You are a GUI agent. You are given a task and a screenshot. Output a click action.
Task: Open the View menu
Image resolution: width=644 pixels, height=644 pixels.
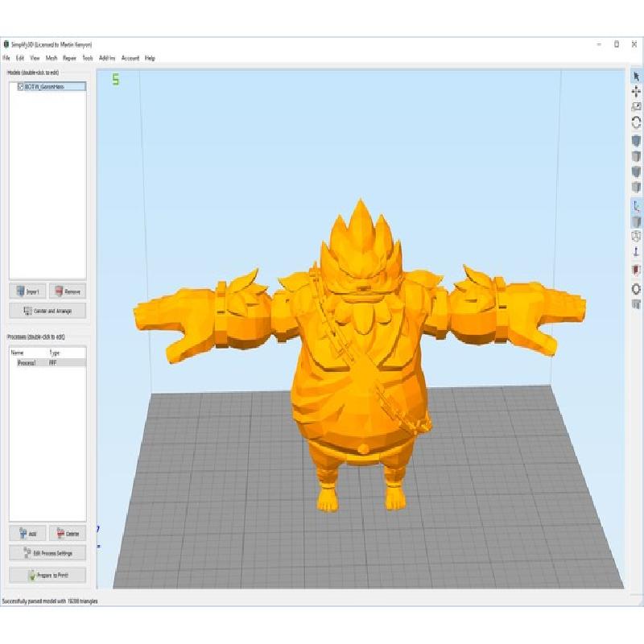(x=35, y=58)
